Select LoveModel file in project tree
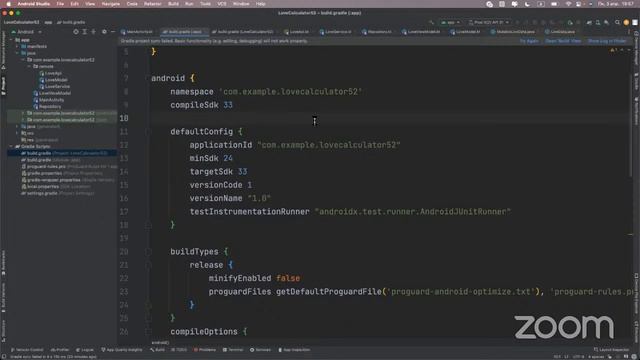Screen dimensions: 640x360 53,80
